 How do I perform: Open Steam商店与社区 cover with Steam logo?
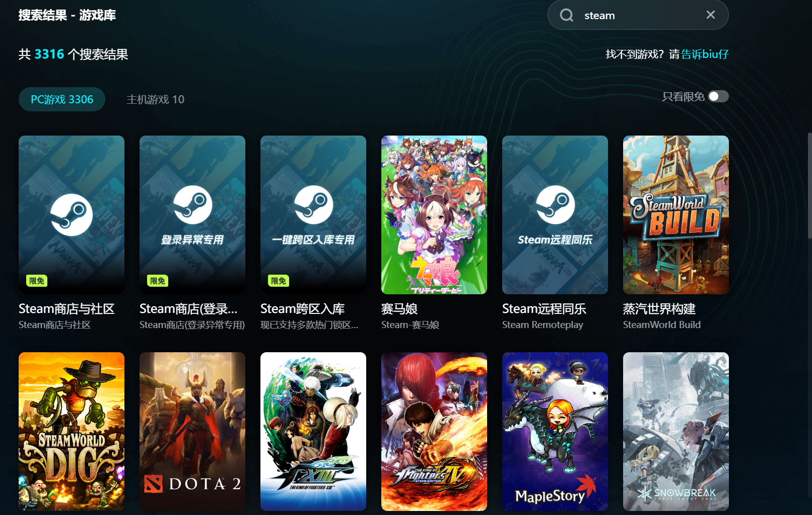click(72, 215)
